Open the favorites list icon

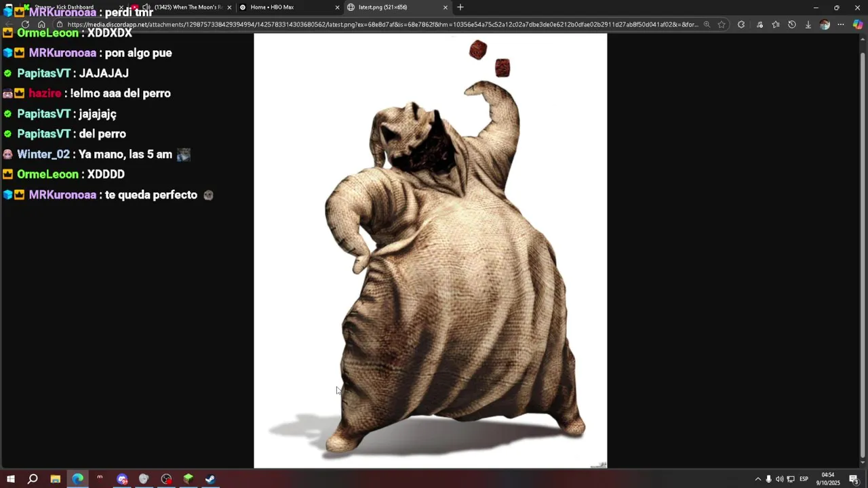(776, 24)
